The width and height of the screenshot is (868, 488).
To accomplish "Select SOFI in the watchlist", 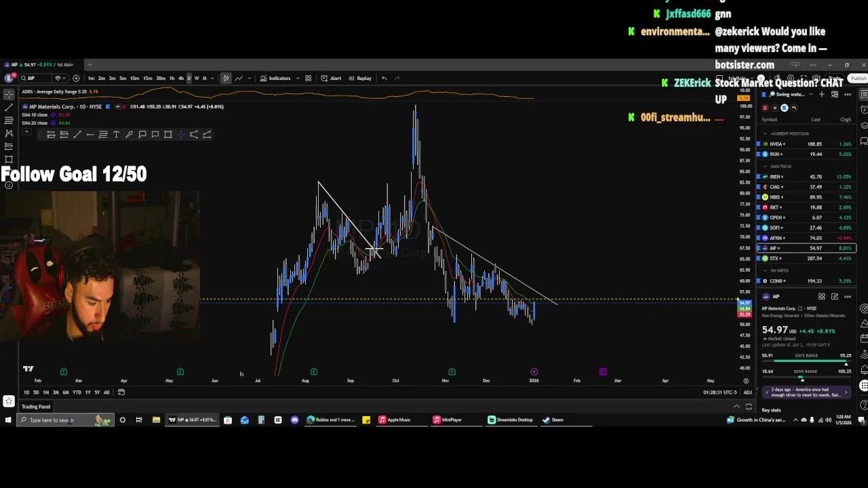I will click(x=806, y=228).
